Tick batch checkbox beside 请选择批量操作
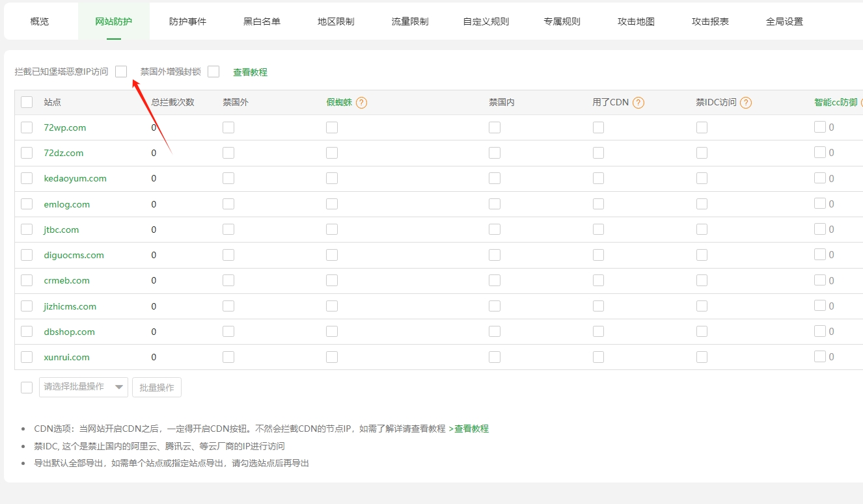 [27, 388]
